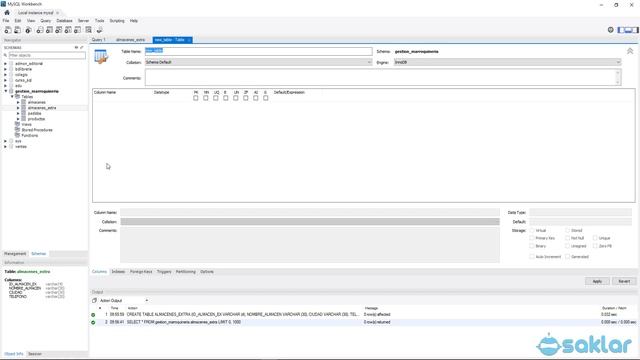Viewport: 640px width, 360px height.
Task: Open the Indexes tab
Action: pos(118,272)
